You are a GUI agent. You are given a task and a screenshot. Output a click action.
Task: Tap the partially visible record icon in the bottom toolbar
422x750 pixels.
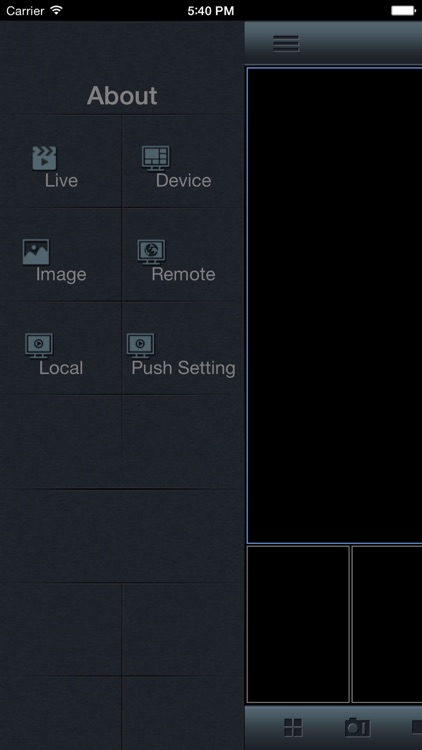tap(417, 728)
